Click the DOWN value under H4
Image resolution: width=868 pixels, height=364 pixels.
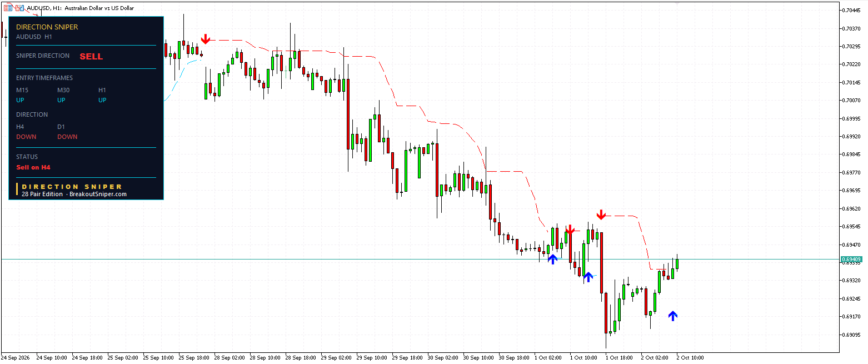26,137
